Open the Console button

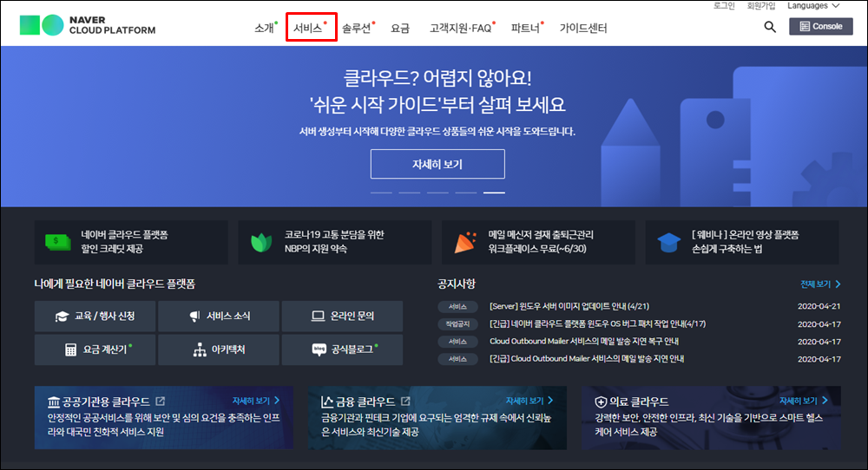point(821,27)
